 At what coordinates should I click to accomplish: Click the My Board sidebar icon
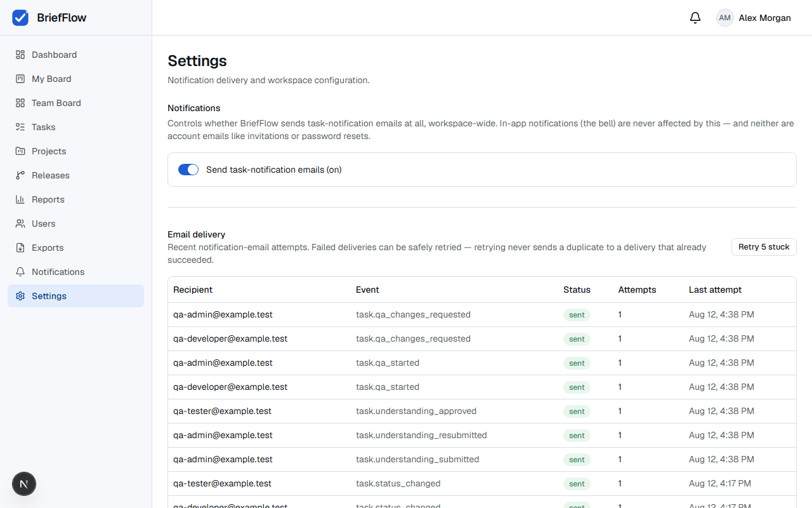click(20, 79)
